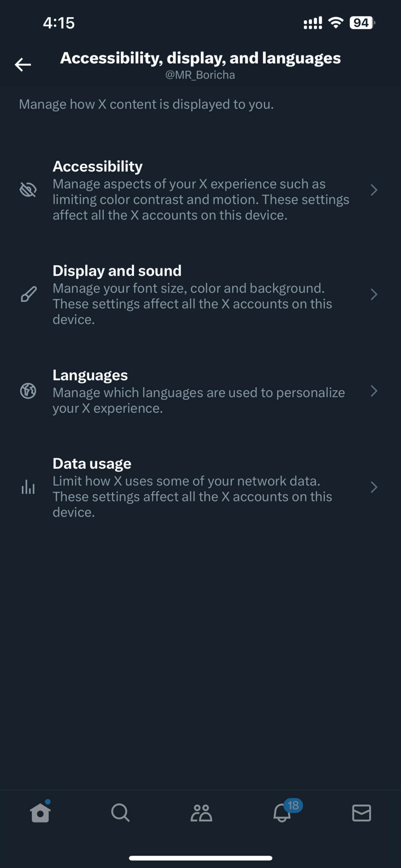Open Data usage via its chevron
Image resolution: width=401 pixels, height=868 pixels.
pyautogui.click(x=374, y=488)
